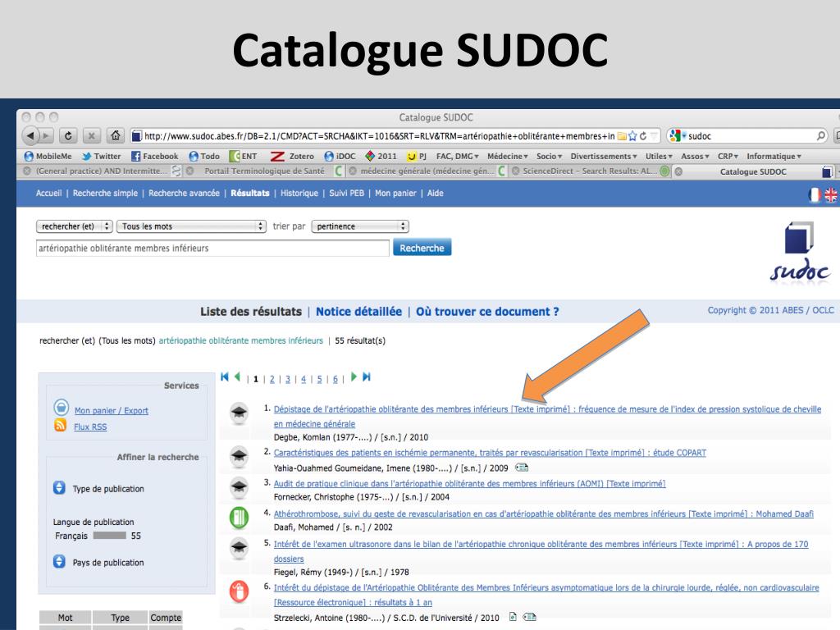
Task: Reload the page with the refresh button
Action: (68, 135)
